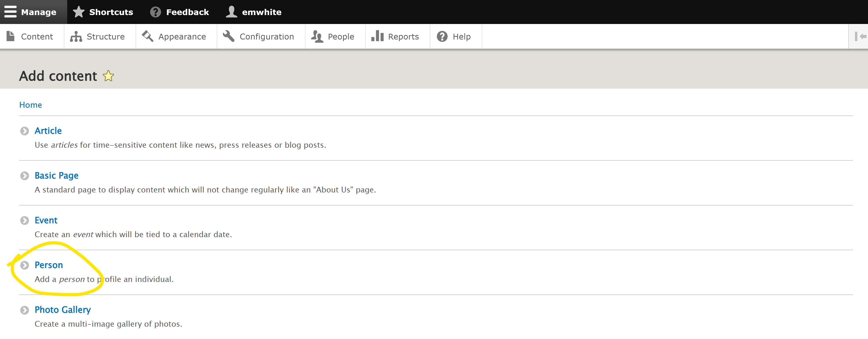Click the Home breadcrumb link
Image resolution: width=868 pixels, height=339 pixels.
[30, 105]
